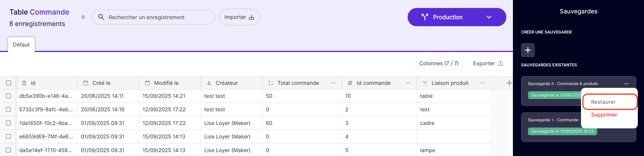644x156 pixels.
Task: Choose Restaurer from the context menu
Action: [x=603, y=102]
